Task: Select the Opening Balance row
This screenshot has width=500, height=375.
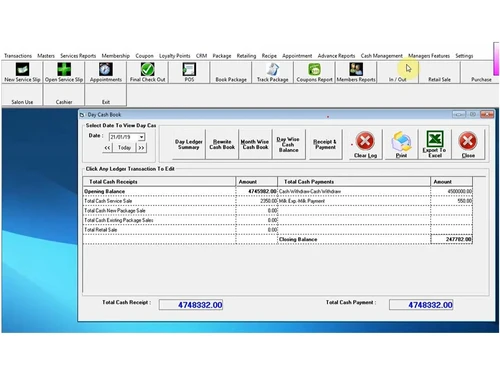Action: [159, 191]
